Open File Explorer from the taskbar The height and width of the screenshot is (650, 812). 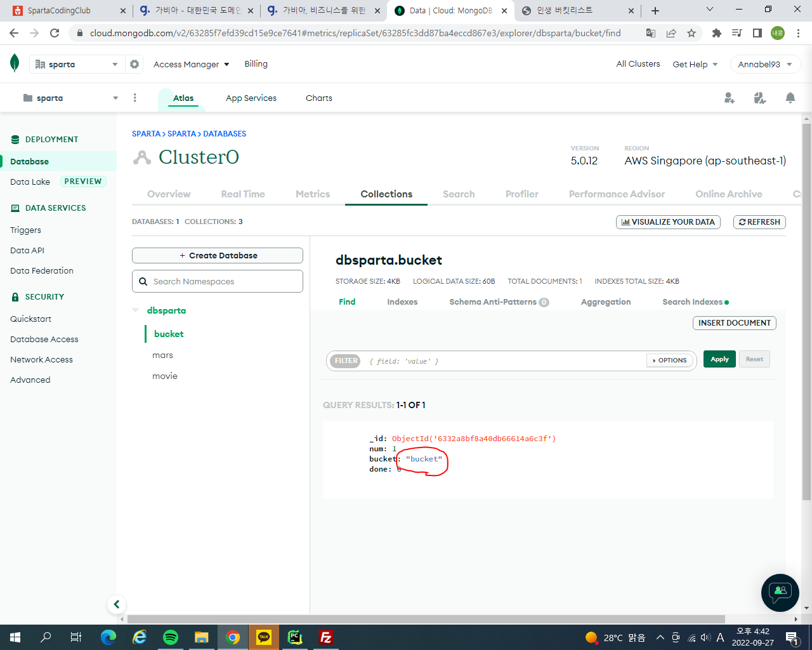(x=202, y=637)
